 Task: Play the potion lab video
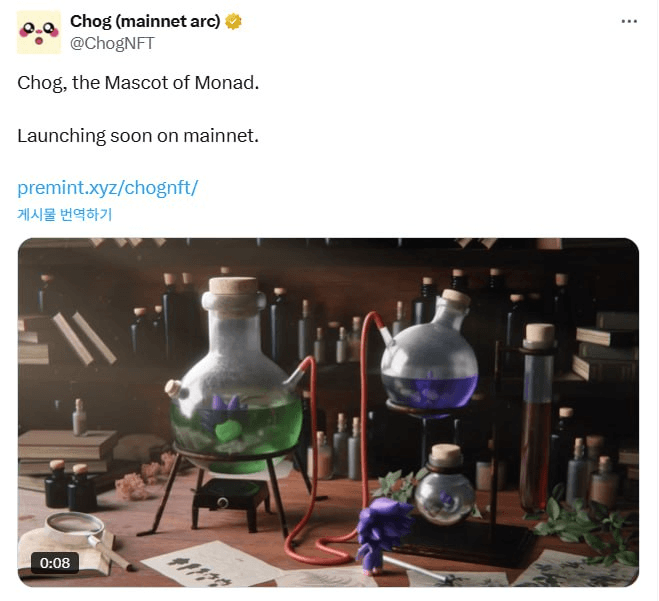click(x=328, y=412)
